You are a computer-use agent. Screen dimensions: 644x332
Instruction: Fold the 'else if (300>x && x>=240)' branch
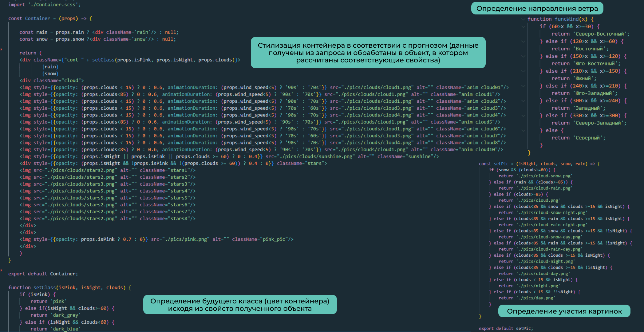pyautogui.click(x=523, y=101)
